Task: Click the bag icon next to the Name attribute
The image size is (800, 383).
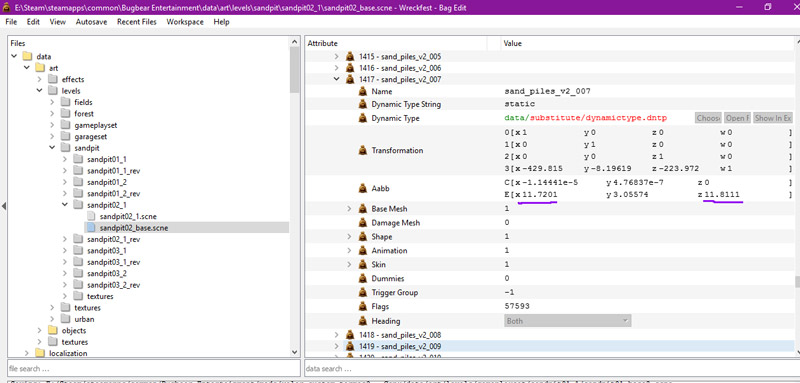Action: tap(362, 91)
